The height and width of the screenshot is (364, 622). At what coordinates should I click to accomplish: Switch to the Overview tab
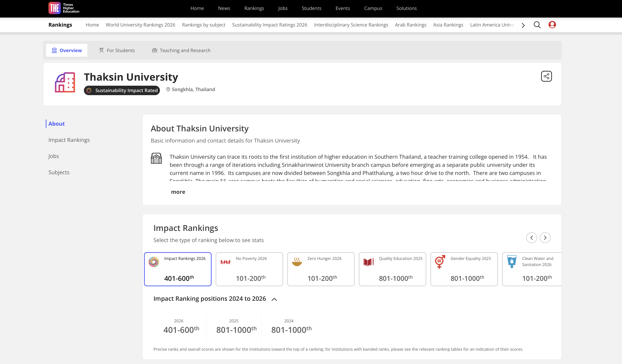tap(67, 50)
